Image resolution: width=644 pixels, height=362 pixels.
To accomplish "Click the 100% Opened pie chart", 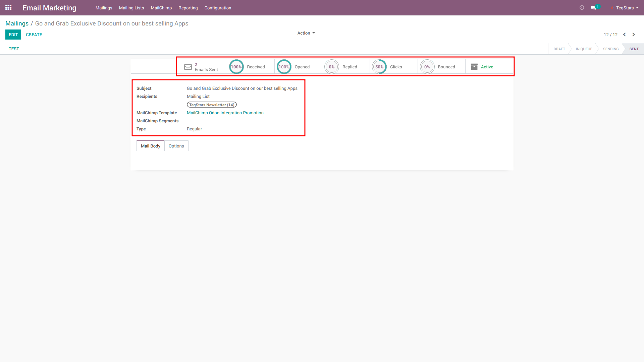I will (x=284, y=67).
